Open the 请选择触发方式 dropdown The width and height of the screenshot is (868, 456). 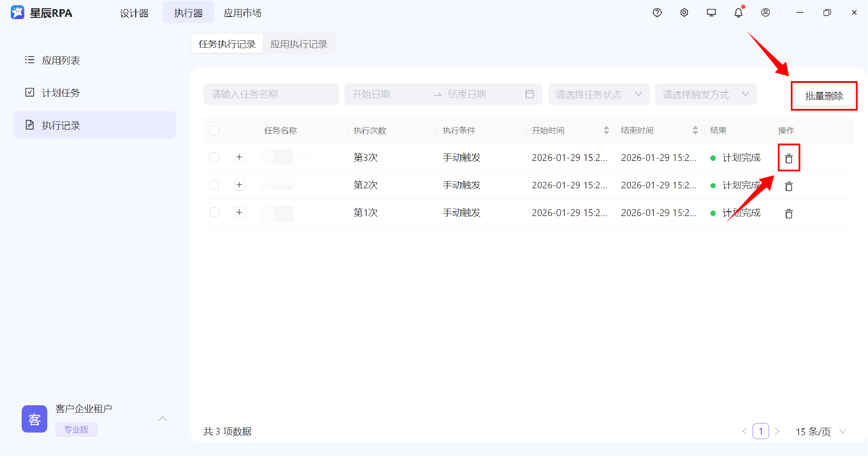point(706,94)
